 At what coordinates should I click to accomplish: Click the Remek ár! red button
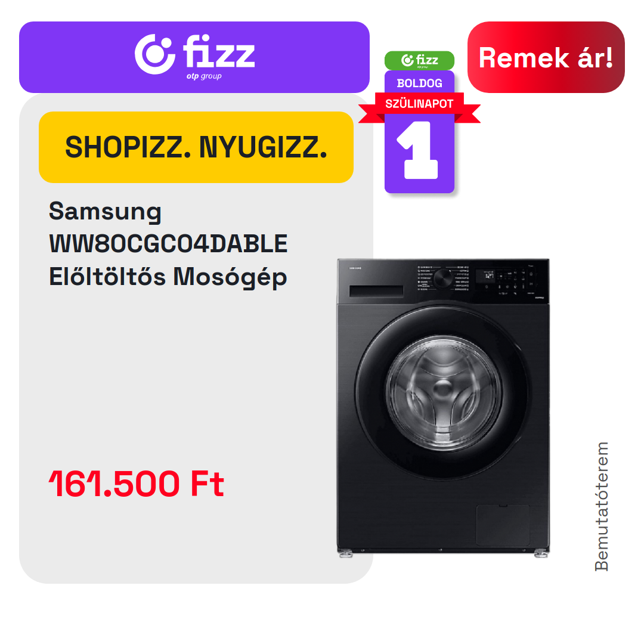[546, 57]
